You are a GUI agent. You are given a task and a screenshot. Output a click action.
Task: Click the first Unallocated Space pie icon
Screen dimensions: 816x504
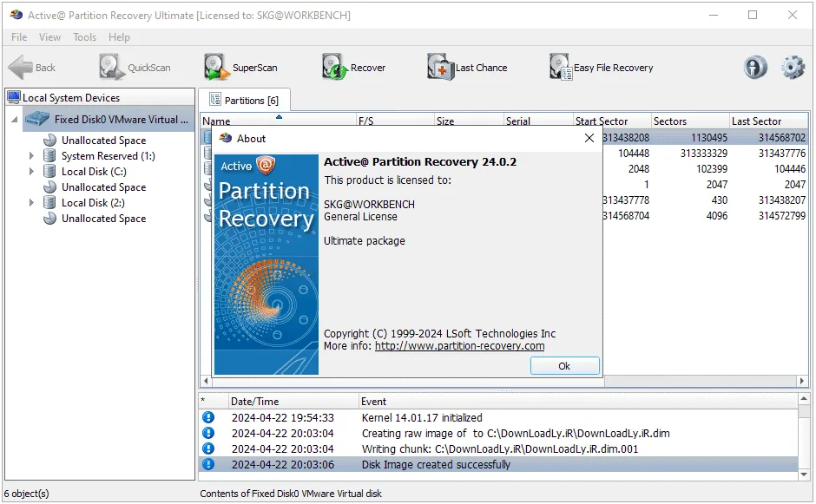pyautogui.click(x=50, y=141)
